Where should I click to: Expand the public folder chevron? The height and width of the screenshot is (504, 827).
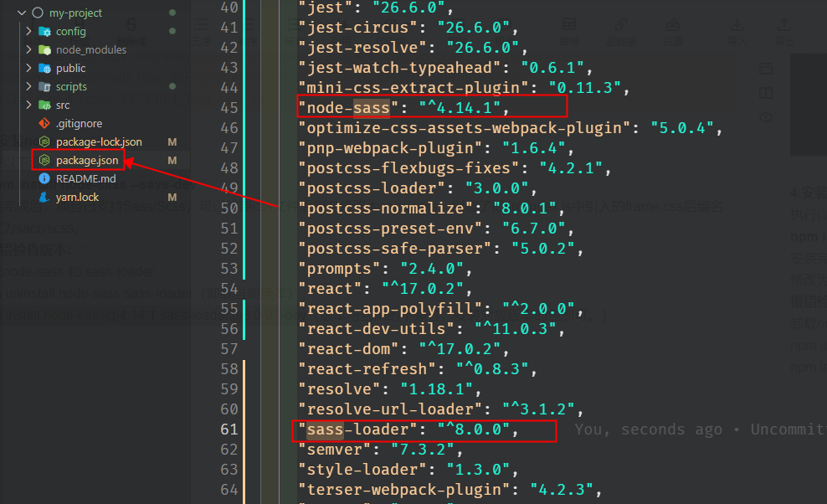point(28,68)
